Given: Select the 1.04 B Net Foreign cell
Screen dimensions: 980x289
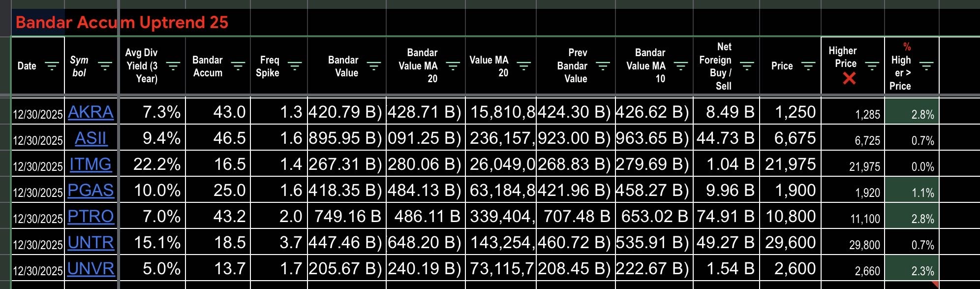Looking at the screenshot, I should 726,164.
